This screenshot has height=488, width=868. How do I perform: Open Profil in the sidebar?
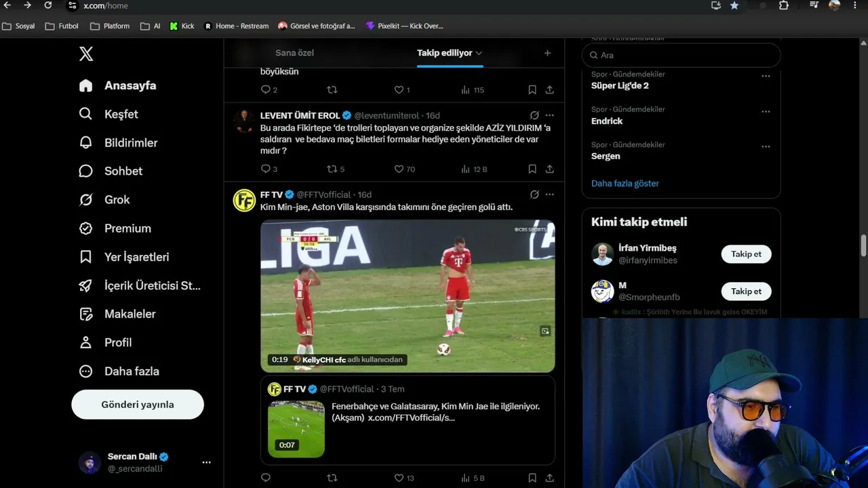click(105, 342)
